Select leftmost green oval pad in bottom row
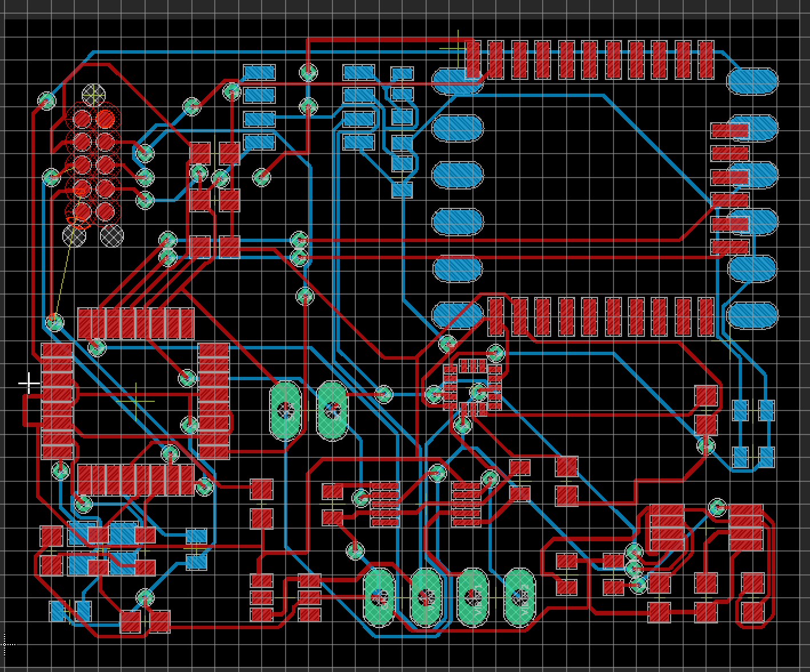The width and height of the screenshot is (810, 672). tap(379, 597)
